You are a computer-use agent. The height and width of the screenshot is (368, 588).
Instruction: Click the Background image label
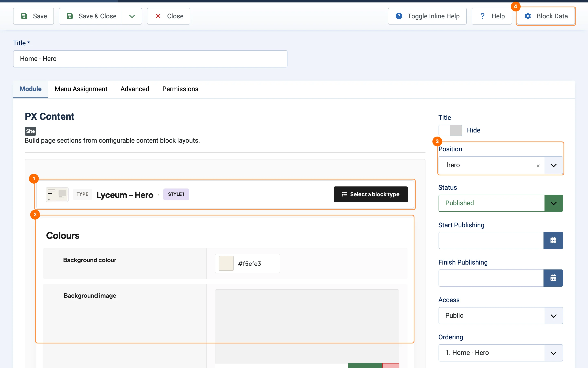90,295
